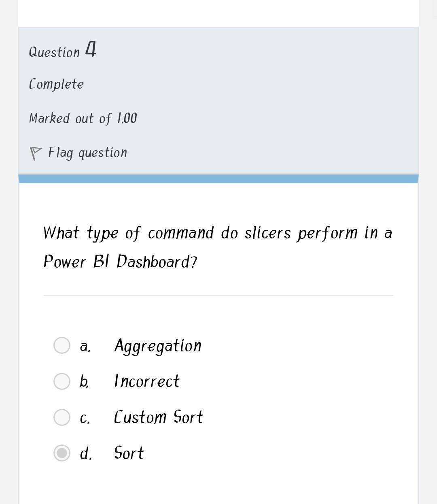Click the Incorrect answer label text
The width and height of the screenshot is (437, 504).
click(x=146, y=381)
